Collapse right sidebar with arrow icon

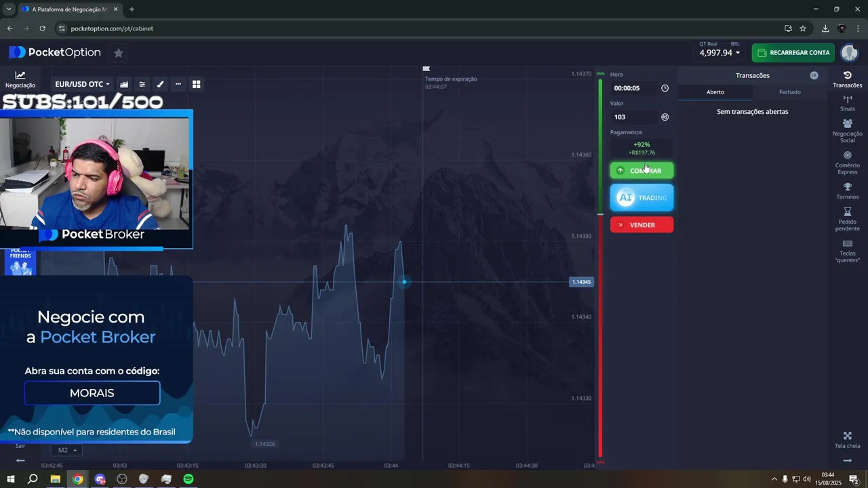pyautogui.click(x=847, y=460)
